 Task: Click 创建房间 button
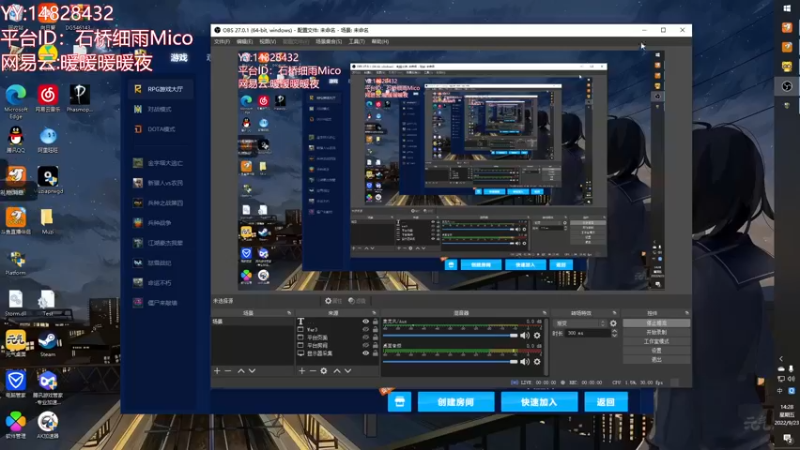(x=456, y=402)
